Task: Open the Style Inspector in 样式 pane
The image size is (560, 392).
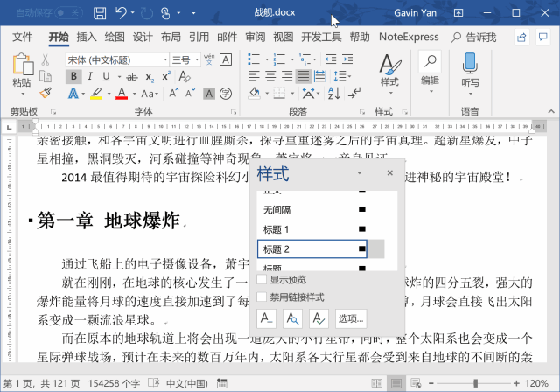Action: coord(294,318)
